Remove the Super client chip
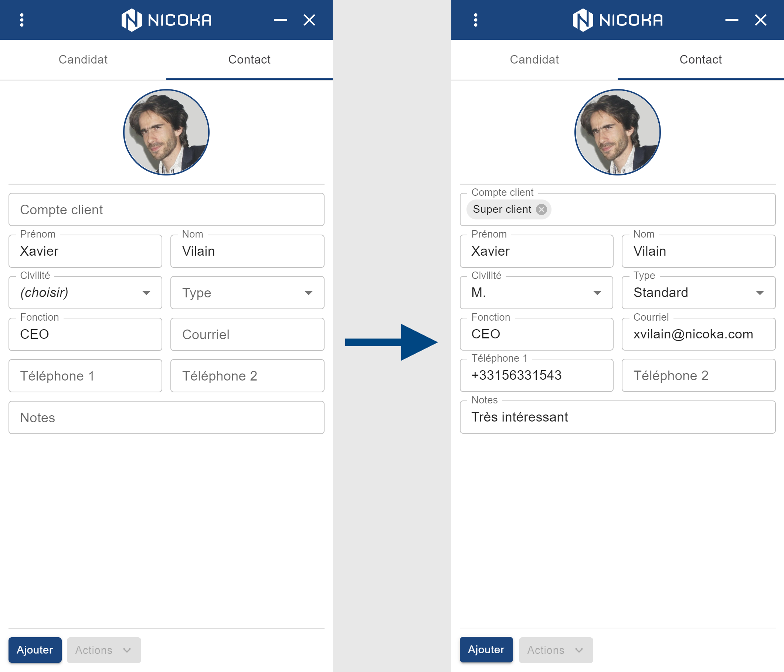 542,209
